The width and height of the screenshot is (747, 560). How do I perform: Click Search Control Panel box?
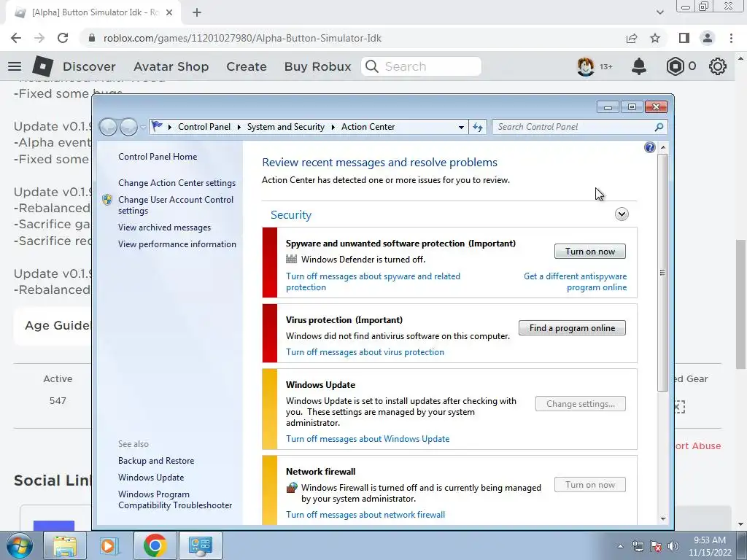tap(579, 127)
